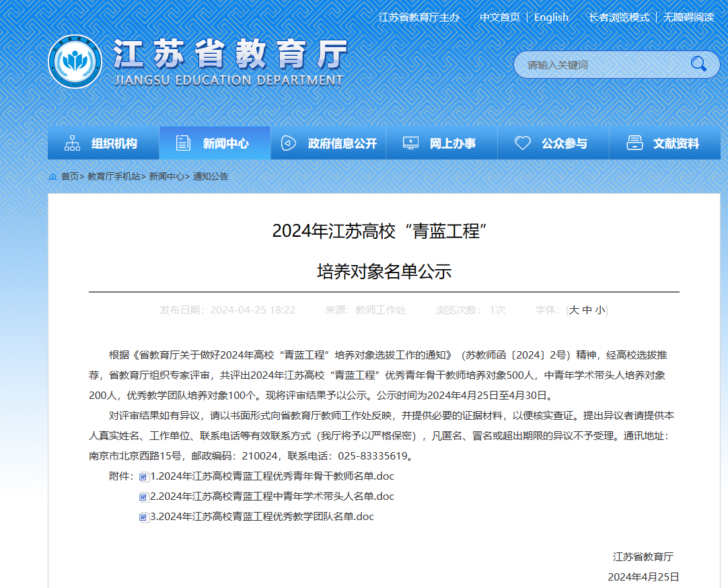Click the 文献资料 printer icon
The height and width of the screenshot is (588, 728).
634,143
